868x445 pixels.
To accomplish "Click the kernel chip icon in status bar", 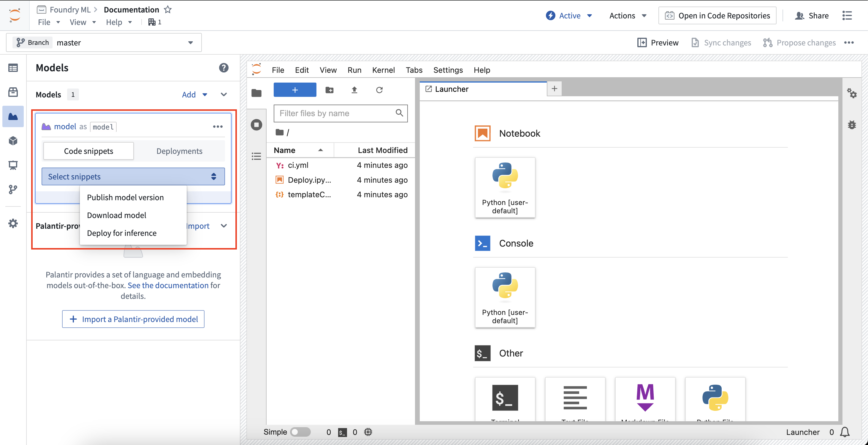I will [x=368, y=432].
